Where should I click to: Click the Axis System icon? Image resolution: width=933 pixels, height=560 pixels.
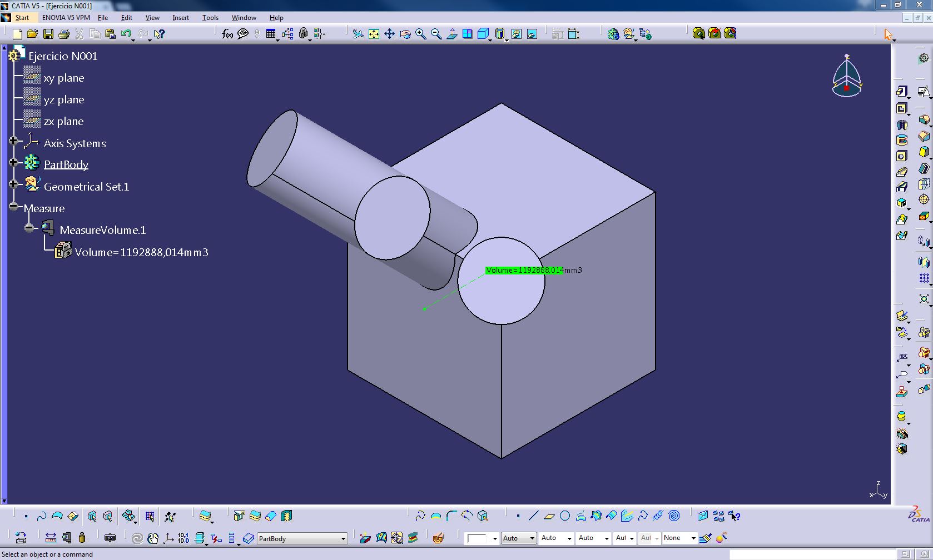(168, 538)
